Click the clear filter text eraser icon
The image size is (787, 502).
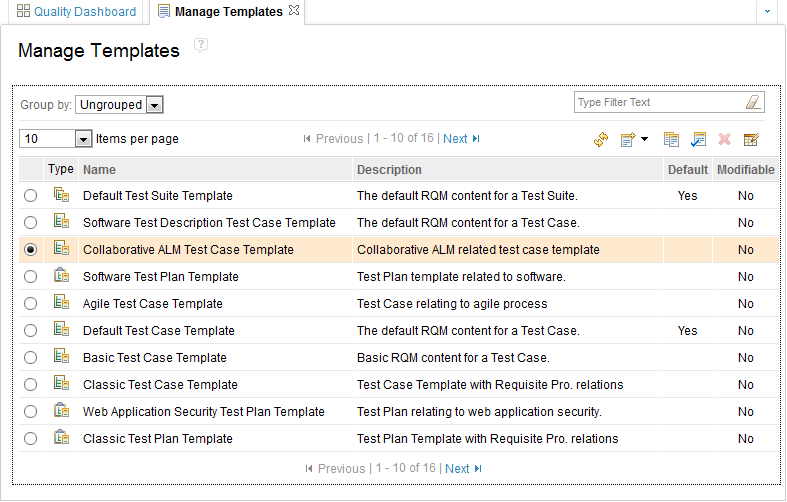pyautogui.click(x=753, y=102)
